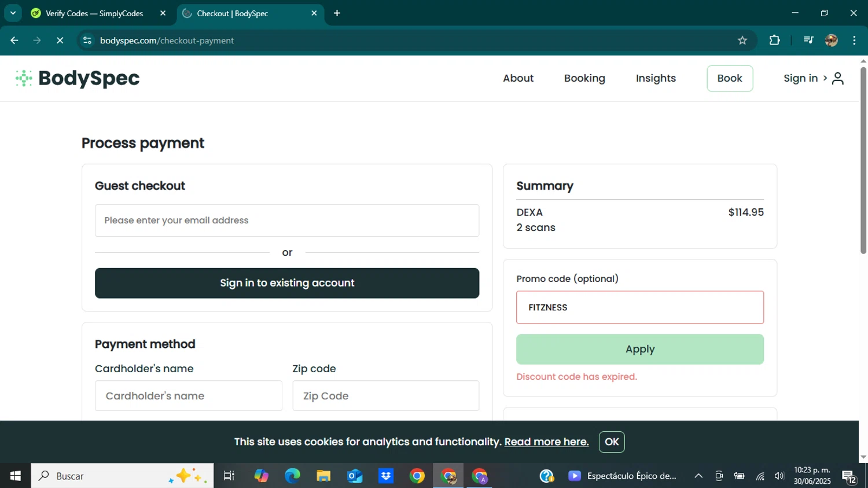Viewport: 868px width, 488px height.
Task: Go back using the browser back arrow
Action: 14,41
